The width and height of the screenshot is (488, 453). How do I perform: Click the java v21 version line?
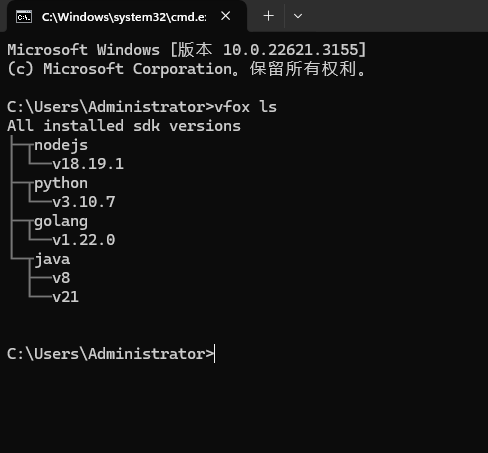tap(66, 297)
